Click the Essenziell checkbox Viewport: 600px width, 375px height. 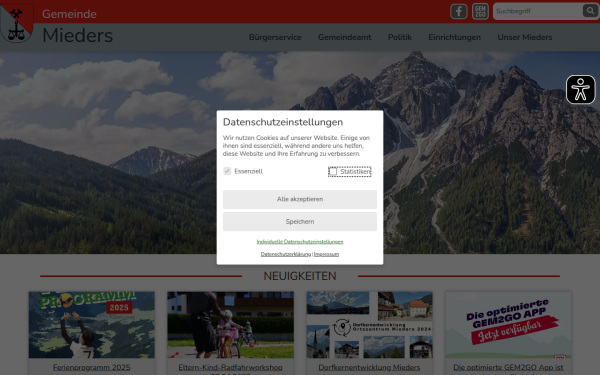227,171
